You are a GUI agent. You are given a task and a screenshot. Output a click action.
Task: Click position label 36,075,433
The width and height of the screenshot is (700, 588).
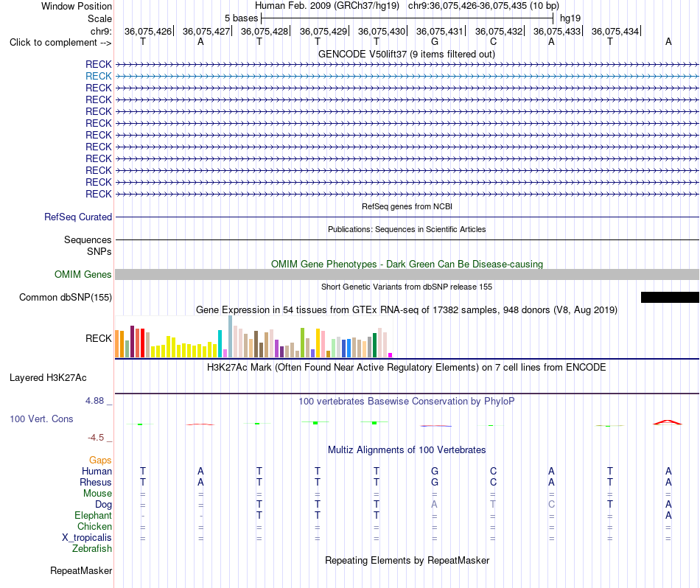(x=557, y=31)
